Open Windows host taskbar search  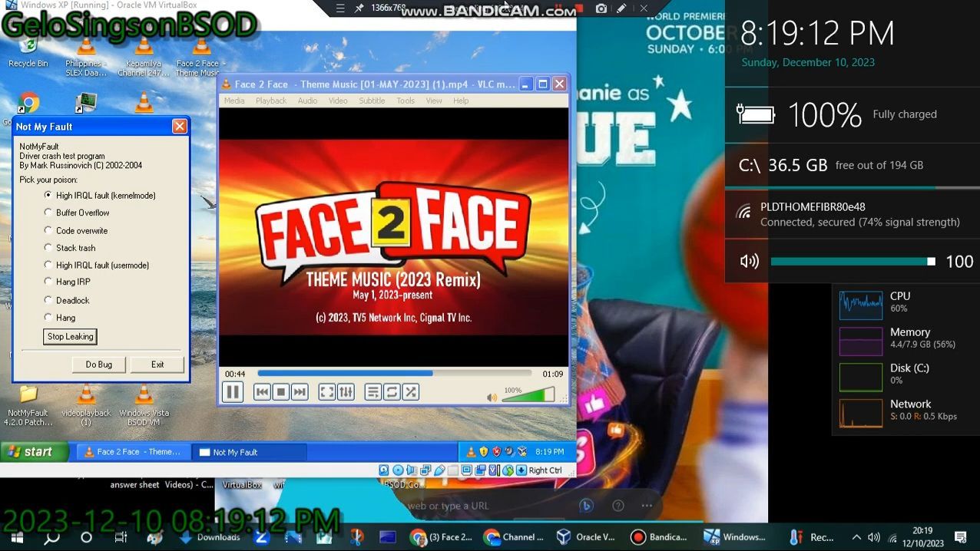[51, 537]
